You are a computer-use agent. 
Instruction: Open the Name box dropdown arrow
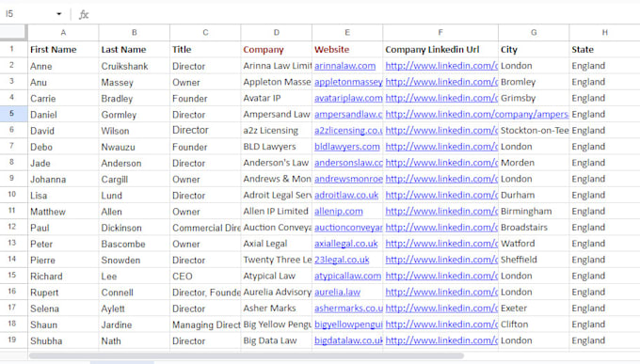59,14
